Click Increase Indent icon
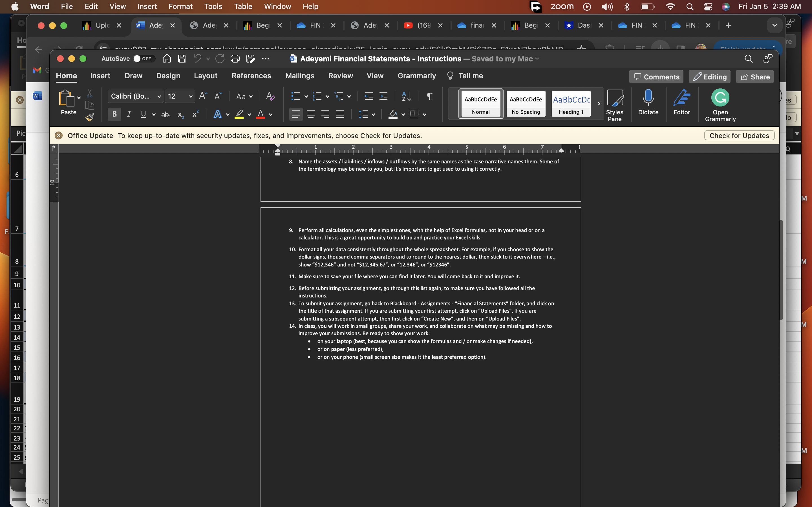 tap(383, 96)
